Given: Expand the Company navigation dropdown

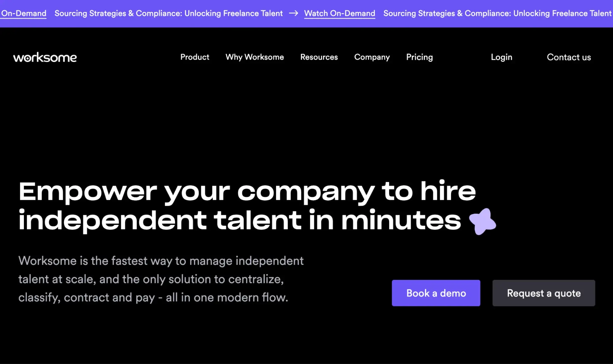Looking at the screenshot, I should click(372, 57).
